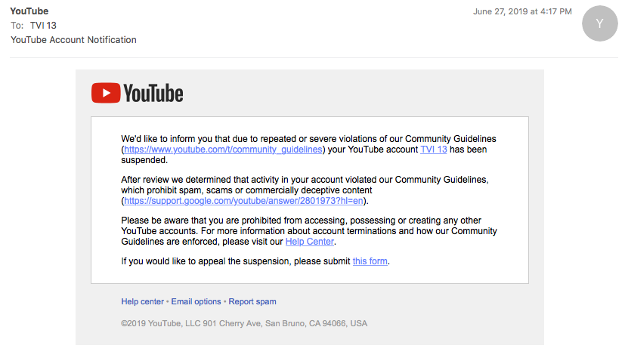Open the TVI 13 account link in body
The height and width of the screenshot is (364, 625).
click(433, 150)
